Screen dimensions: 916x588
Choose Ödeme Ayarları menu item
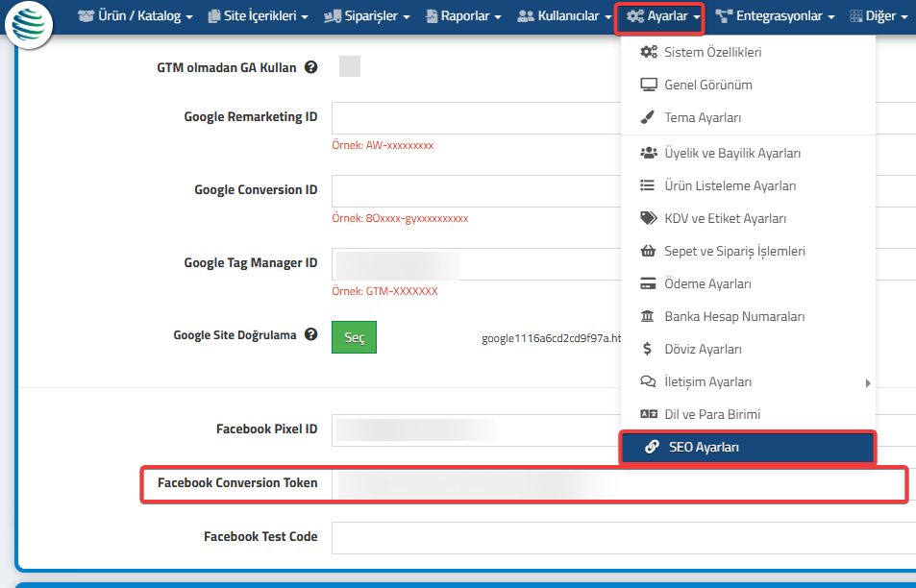[x=707, y=283]
